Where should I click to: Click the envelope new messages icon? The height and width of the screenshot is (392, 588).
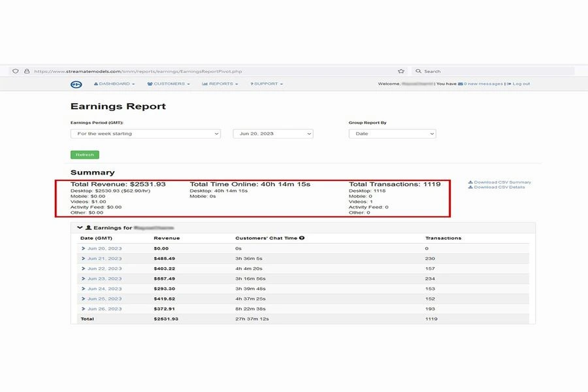pos(460,84)
